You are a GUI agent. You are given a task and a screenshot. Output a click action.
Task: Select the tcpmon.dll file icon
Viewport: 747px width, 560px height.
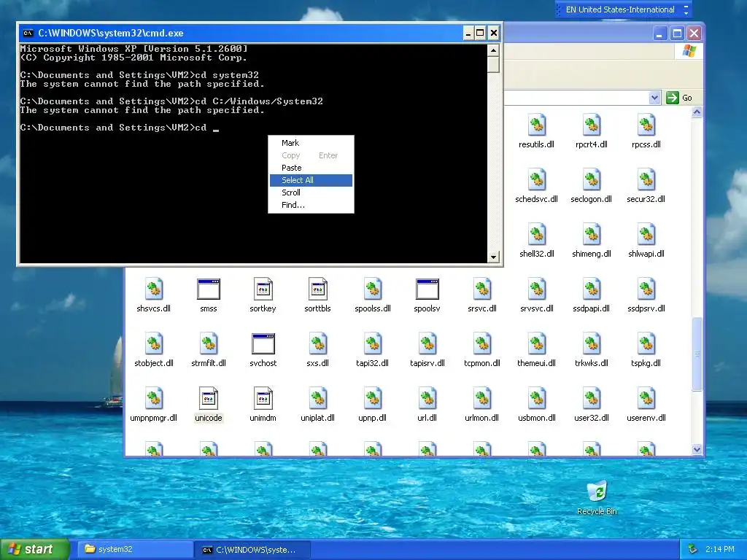(x=482, y=344)
